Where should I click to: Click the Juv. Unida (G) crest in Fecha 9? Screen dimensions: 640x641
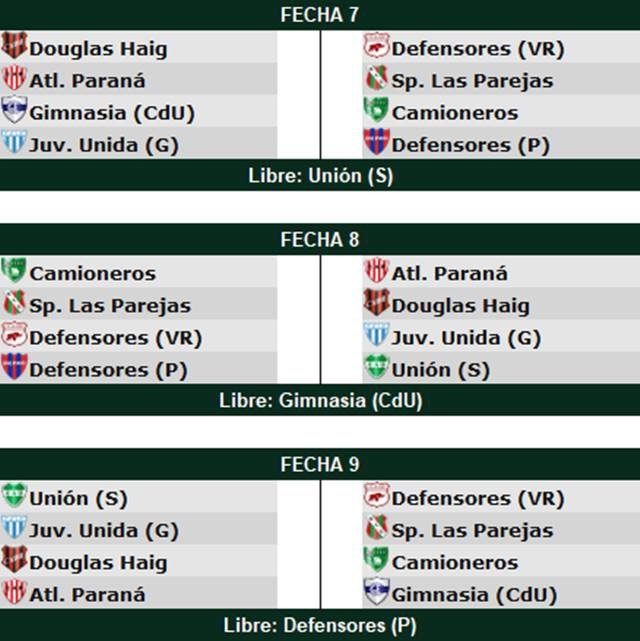tap(14, 529)
